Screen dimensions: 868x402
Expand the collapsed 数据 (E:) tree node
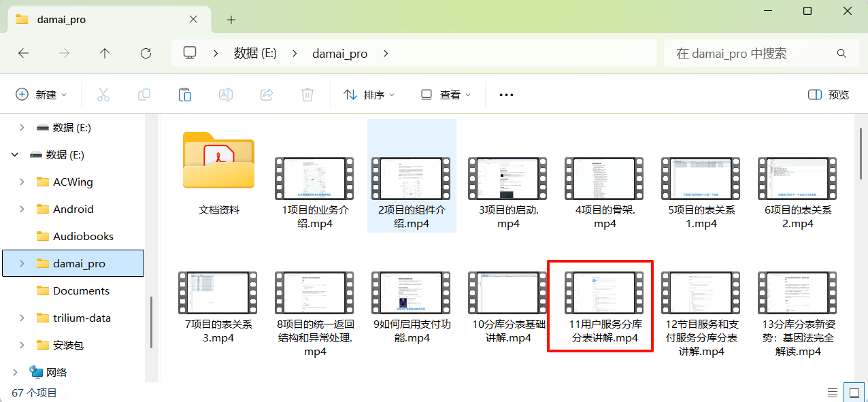coord(22,127)
